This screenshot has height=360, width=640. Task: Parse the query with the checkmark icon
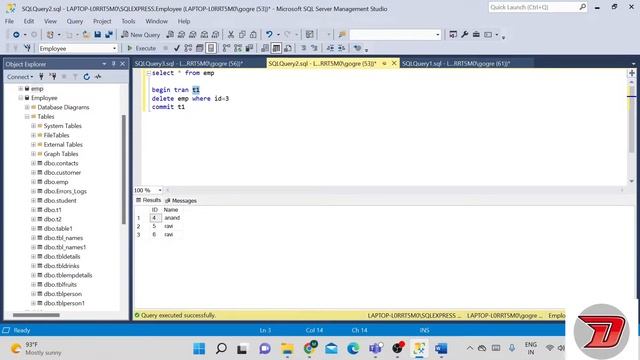point(177,48)
